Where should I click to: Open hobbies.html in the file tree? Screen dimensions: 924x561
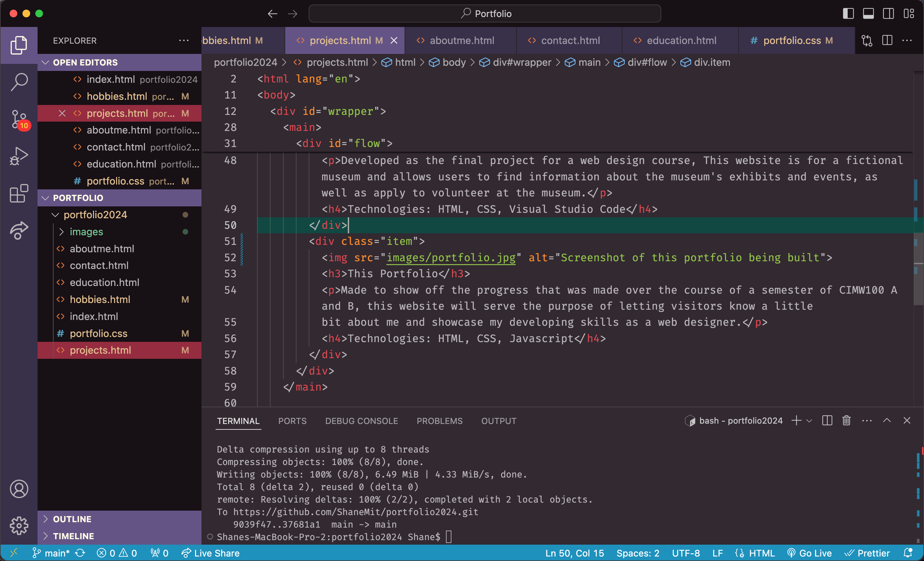pyautogui.click(x=120, y=299)
